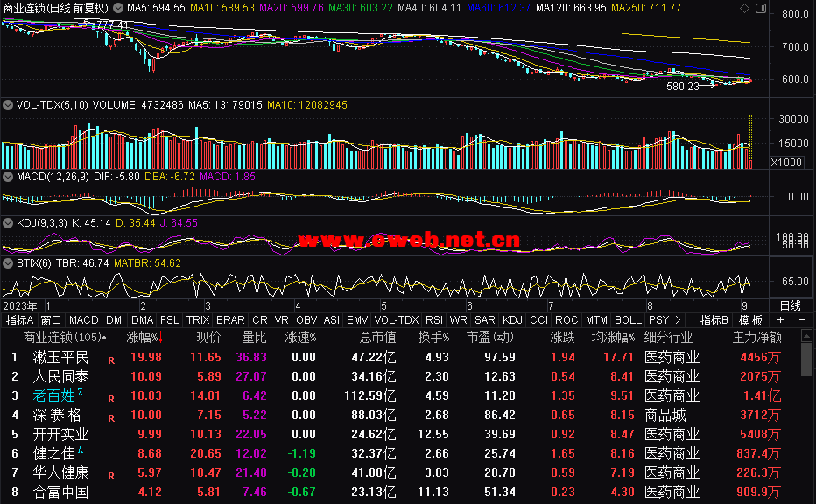
Task: Sort by 细分行业 column header
Action: [x=668, y=338]
